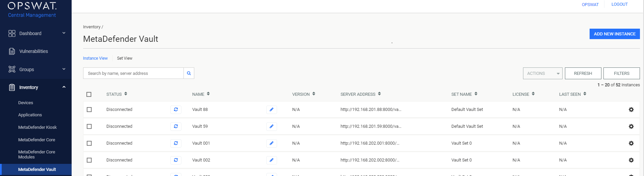Viewport: 644px width, 176px height.
Task: Check the Vault 002 row checkbox
Action: point(89,160)
